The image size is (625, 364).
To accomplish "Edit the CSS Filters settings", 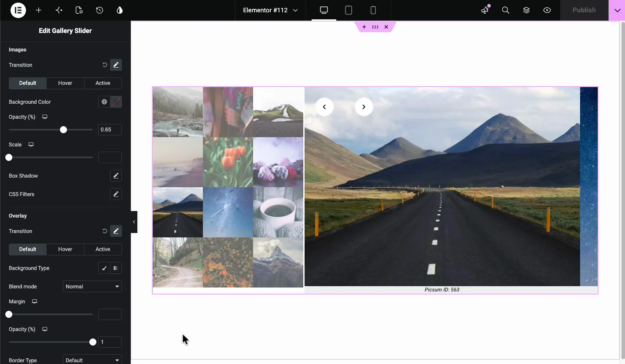I will pyautogui.click(x=116, y=194).
